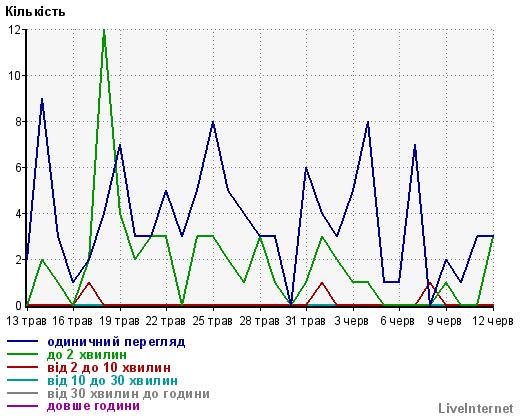
Task: Click the 13 трав date label
Action: (x=26, y=321)
